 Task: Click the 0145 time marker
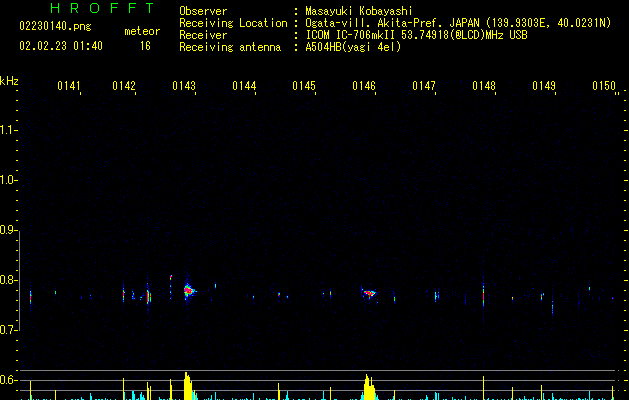click(304, 86)
